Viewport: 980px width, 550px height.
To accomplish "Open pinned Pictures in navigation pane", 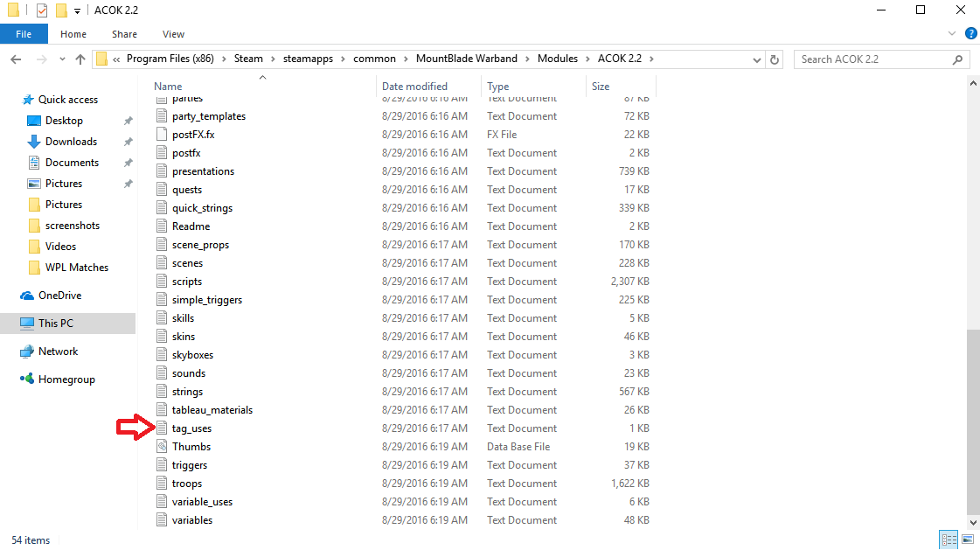I will [x=63, y=184].
